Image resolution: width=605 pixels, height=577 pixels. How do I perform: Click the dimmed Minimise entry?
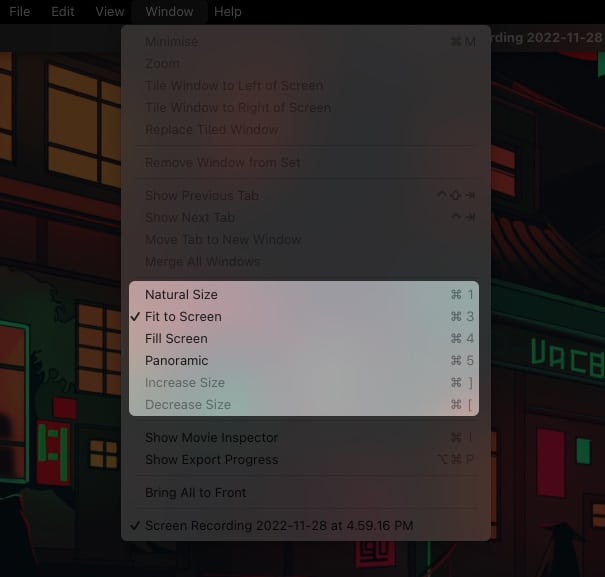tap(304, 41)
